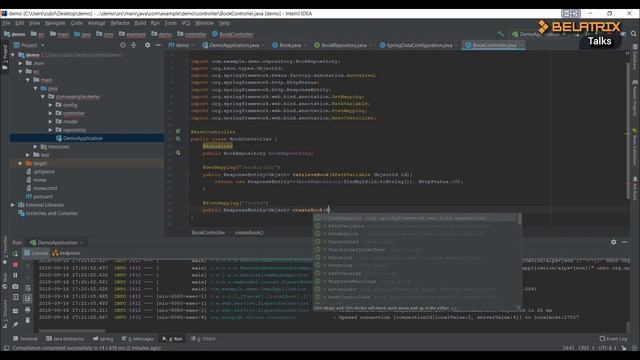Open the VCS menu

[x=186, y=23]
